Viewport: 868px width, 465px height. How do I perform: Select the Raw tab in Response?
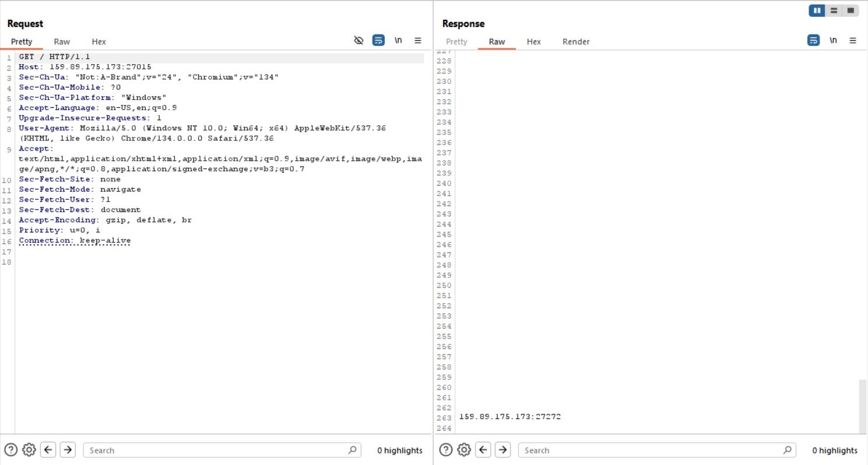click(x=497, y=42)
